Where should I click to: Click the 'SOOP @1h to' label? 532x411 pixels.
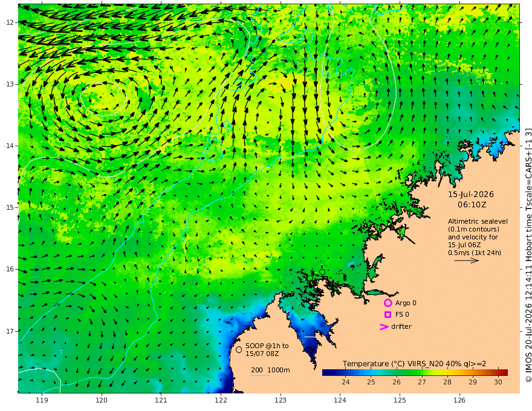point(267,346)
